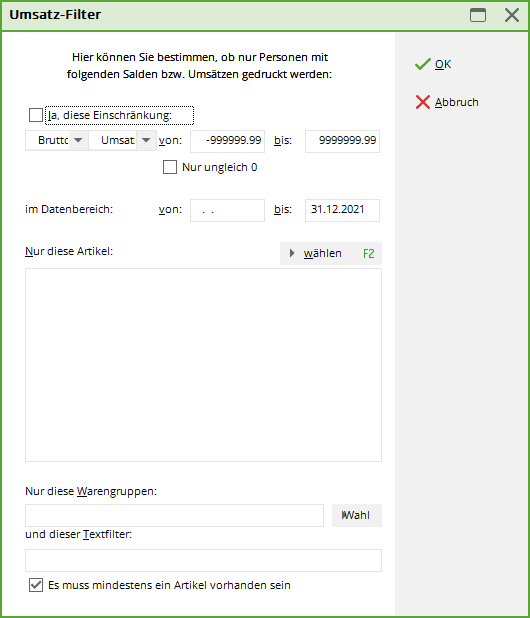This screenshot has width=530, height=618.
Task: Click the triangle arrow icon beside wählen
Action: click(x=292, y=253)
